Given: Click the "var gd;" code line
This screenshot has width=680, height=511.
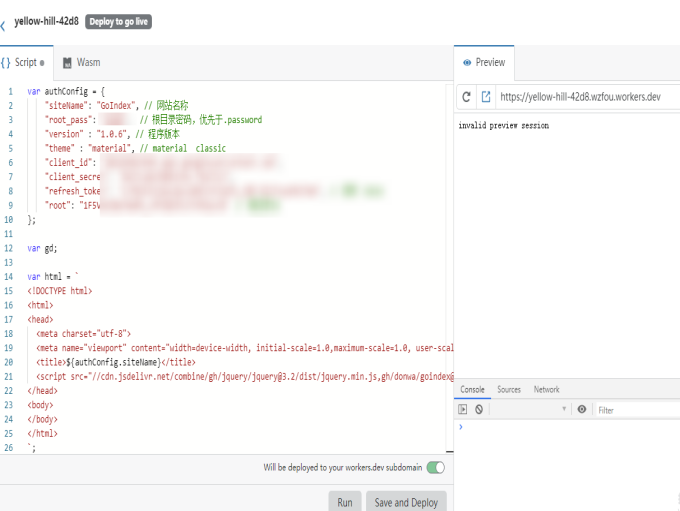Looking at the screenshot, I should (42, 248).
